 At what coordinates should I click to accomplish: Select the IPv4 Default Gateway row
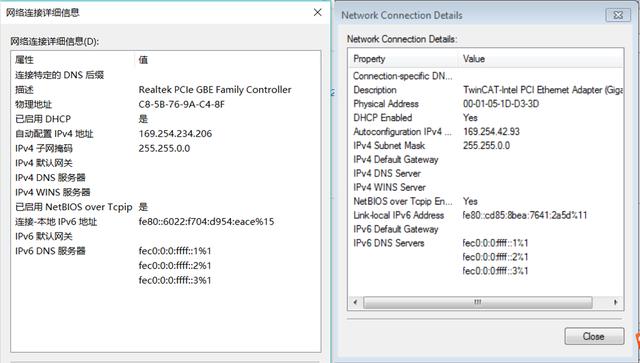click(x=486, y=160)
